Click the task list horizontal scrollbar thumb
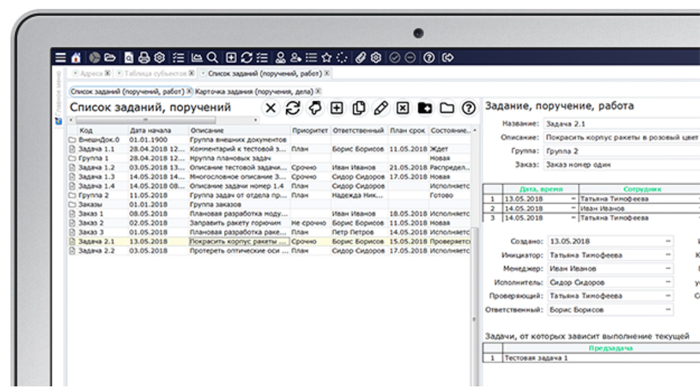Image resolution: width=700 pixels, height=387 pixels. point(145,120)
